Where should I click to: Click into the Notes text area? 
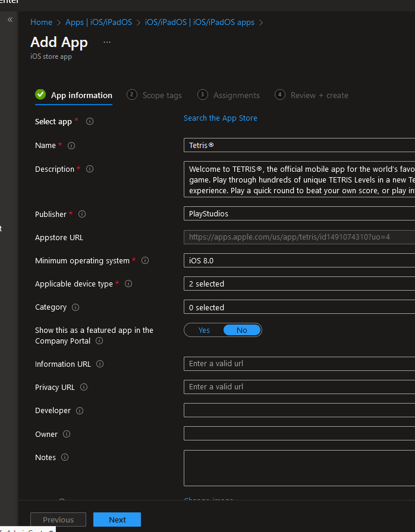(299, 468)
